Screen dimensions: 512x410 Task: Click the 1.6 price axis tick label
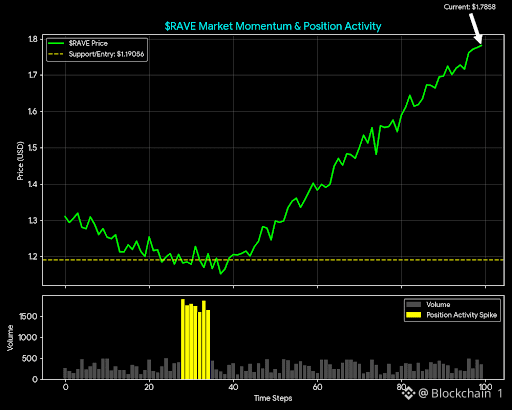pyautogui.click(x=33, y=111)
